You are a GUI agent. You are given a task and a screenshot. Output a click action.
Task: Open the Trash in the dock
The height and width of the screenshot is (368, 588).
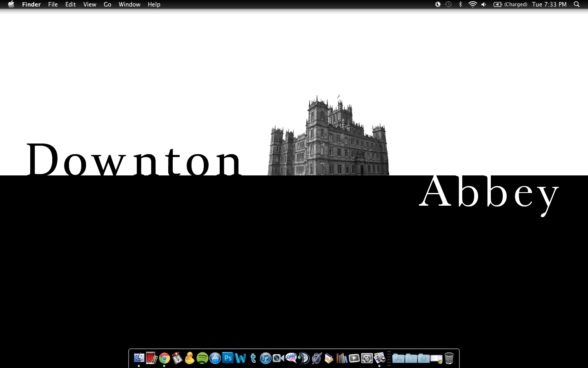(449, 358)
